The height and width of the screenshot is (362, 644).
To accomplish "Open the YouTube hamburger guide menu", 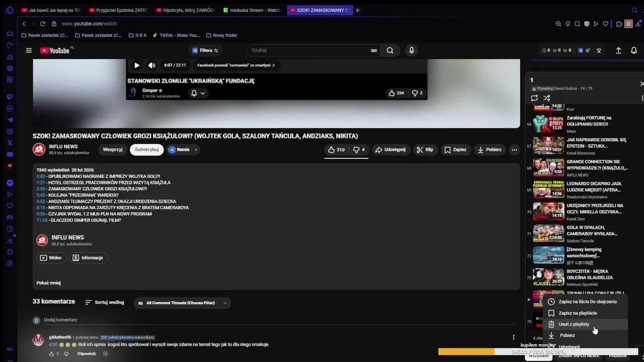I will click(x=29, y=50).
